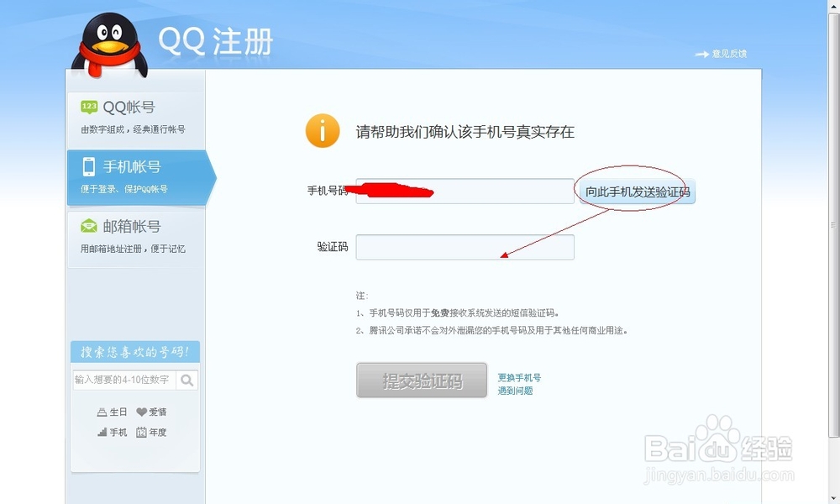Click the QQ penguin logo
The height and width of the screenshot is (504, 840).
pos(109,45)
